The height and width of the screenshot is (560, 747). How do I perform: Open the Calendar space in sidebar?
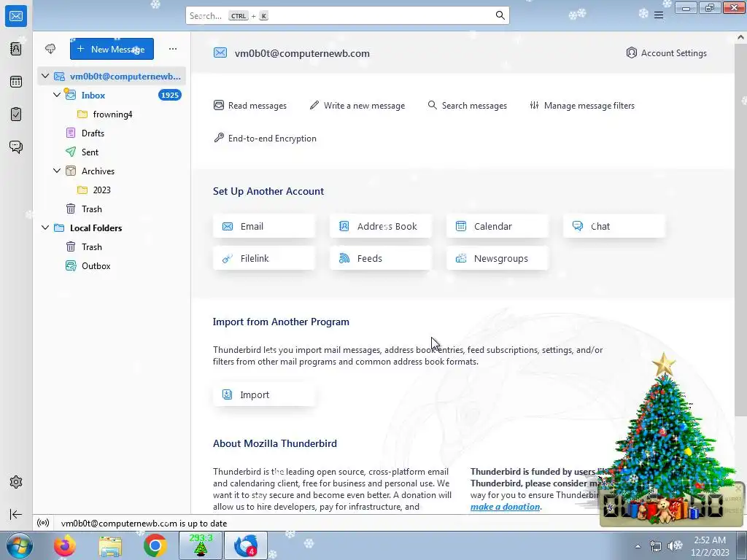pos(16,82)
